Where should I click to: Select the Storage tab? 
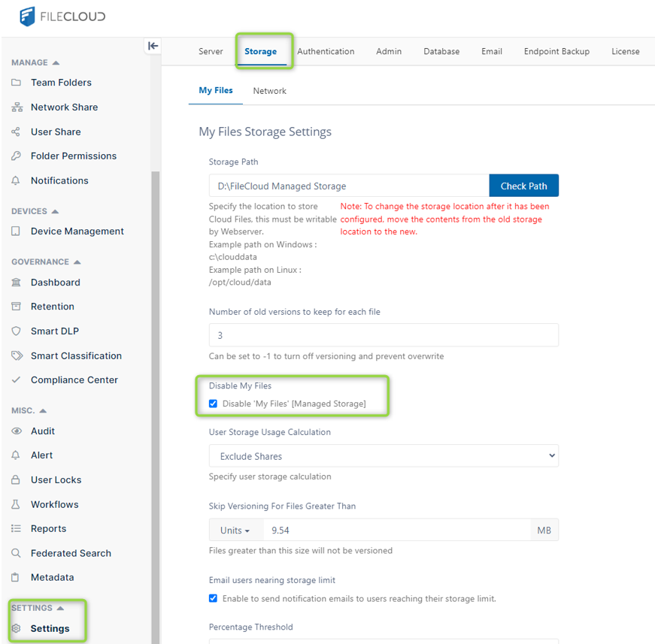click(x=261, y=51)
